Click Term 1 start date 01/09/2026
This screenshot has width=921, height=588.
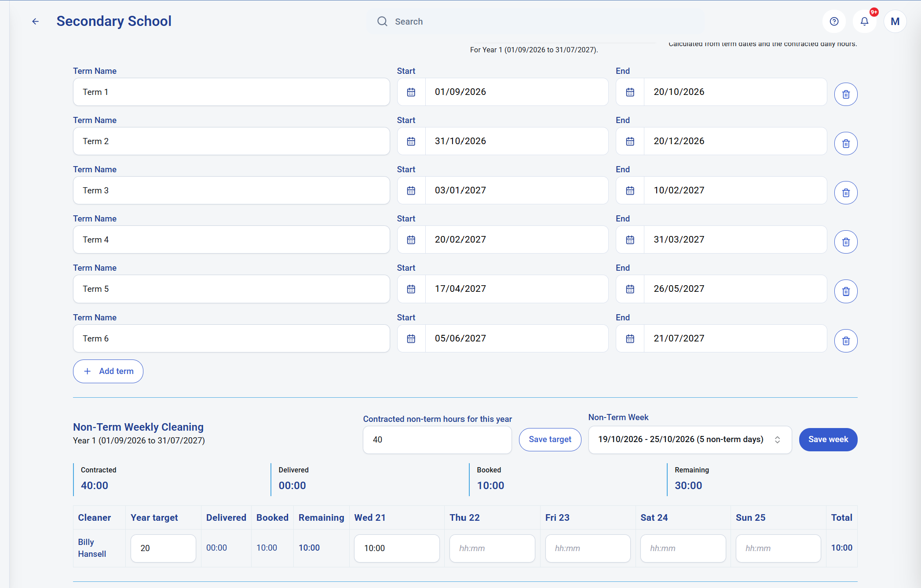coord(517,92)
